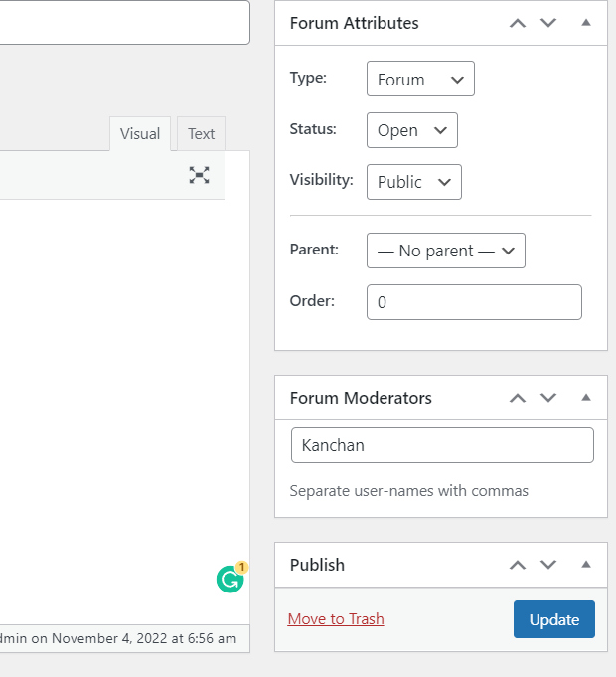Click the distraction-free fullscreen editor icon
The width and height of the screenshot is (616, 677).
click(x=200, y=175)
